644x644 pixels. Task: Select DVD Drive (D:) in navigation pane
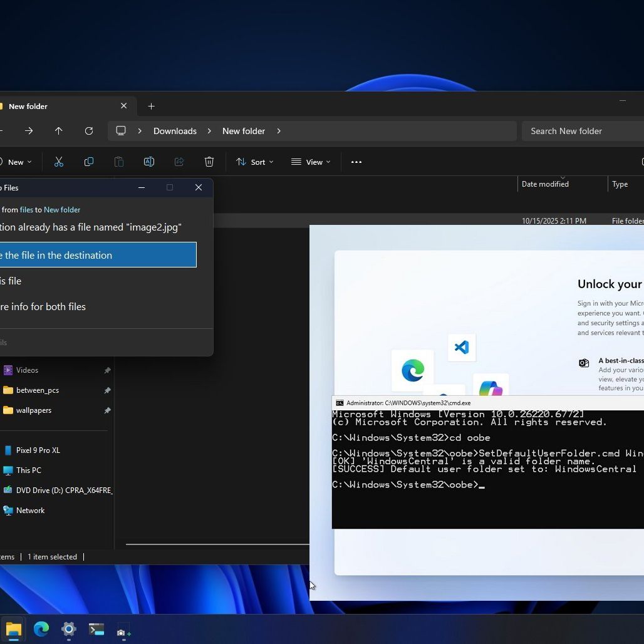click(x=64, y=490)
